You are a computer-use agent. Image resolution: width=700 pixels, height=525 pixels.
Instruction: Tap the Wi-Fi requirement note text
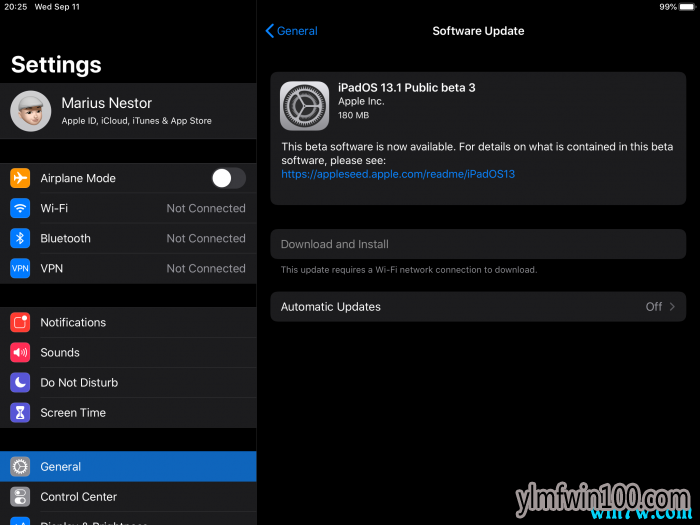click(x=409, y=270)
